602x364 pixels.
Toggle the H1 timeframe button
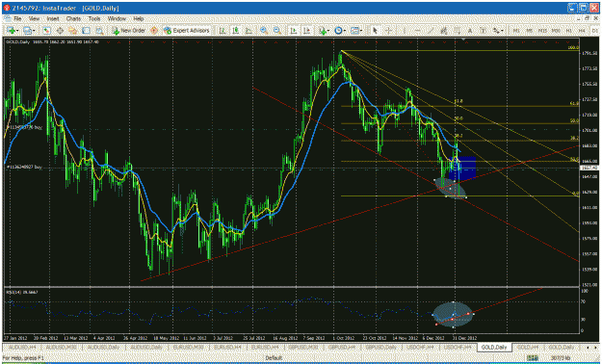pos(568,31)
